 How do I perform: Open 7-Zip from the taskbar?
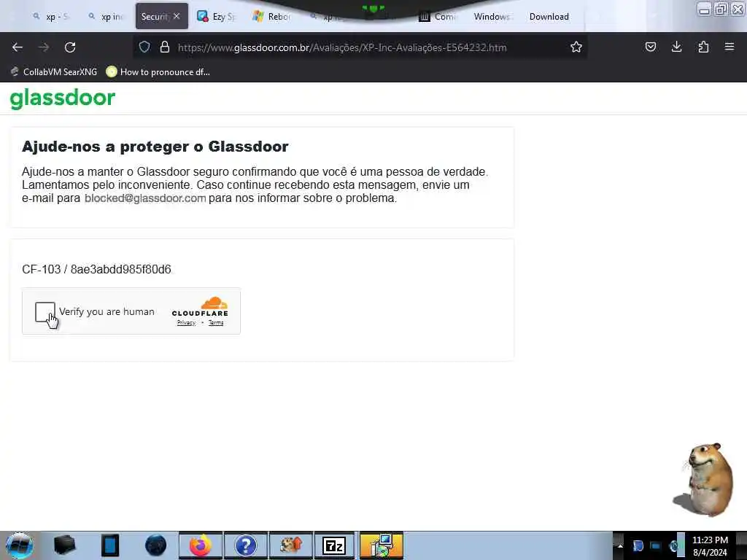click(333, 545)
